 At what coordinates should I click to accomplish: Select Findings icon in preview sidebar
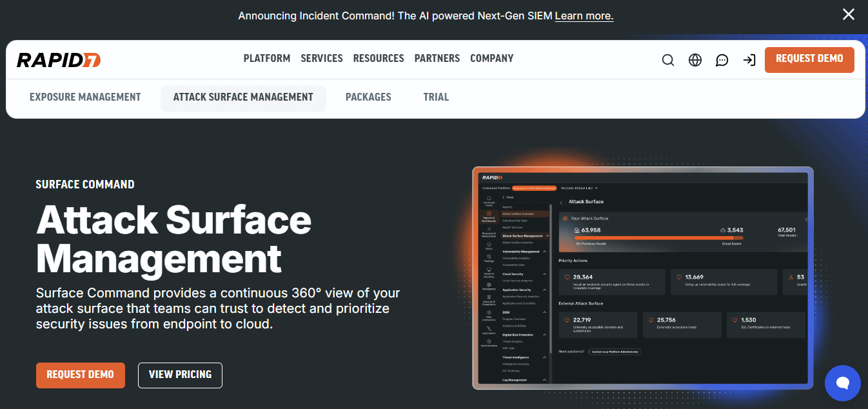pos(489,257)
